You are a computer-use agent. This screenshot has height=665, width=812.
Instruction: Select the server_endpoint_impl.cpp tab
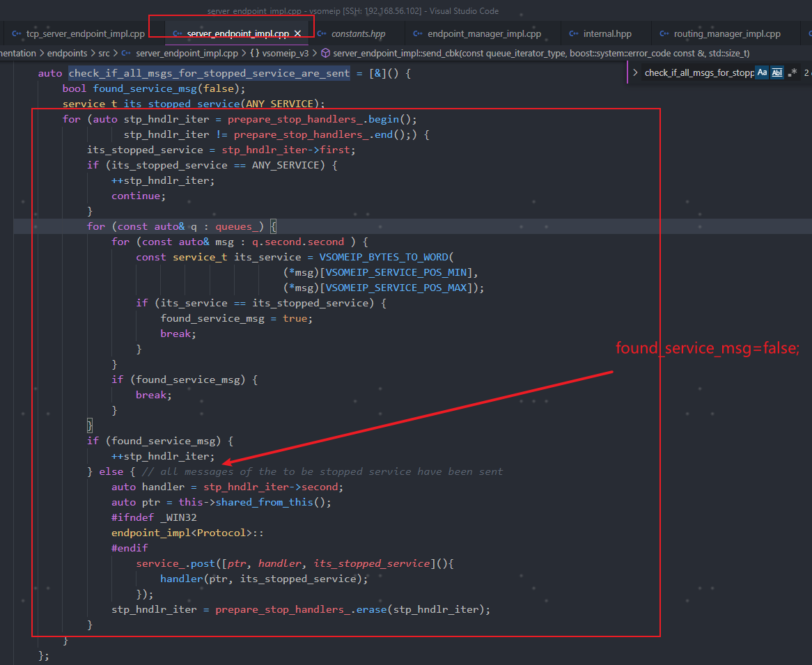coord(237,33)
